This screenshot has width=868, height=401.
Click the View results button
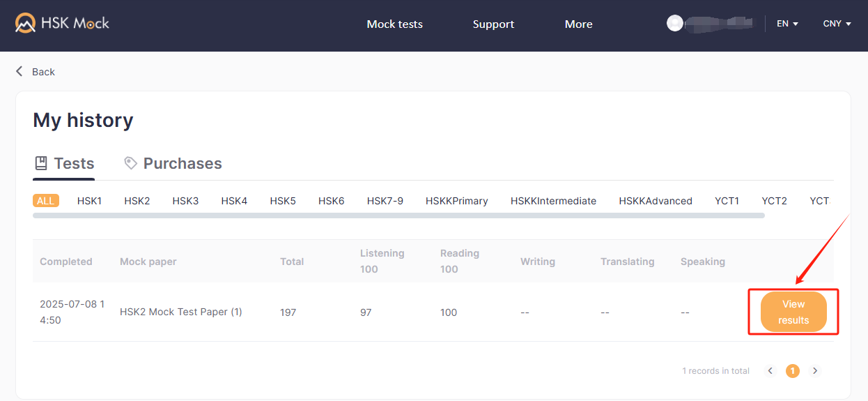click(793, 312)
